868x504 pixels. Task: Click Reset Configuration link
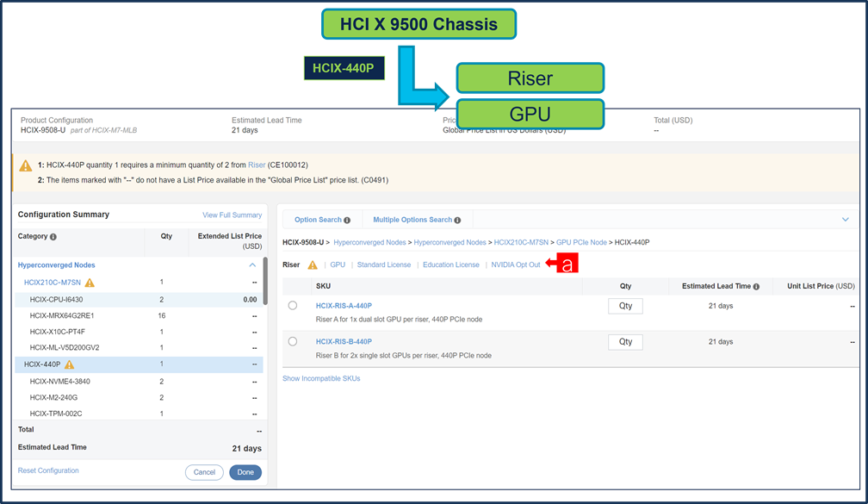coord(48,470)
